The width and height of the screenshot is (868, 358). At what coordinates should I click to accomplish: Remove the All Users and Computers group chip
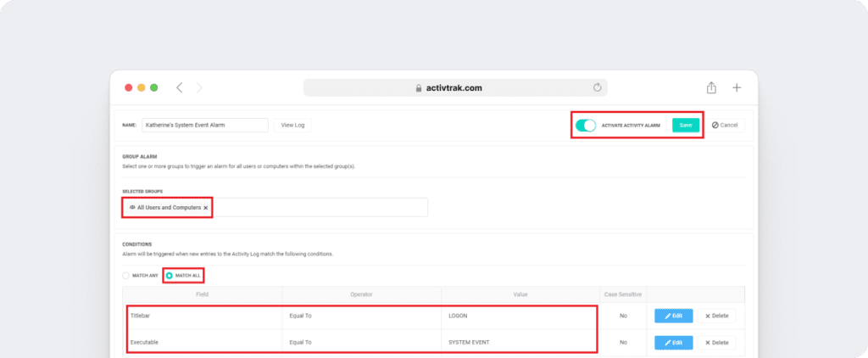[x=205, y=207]
